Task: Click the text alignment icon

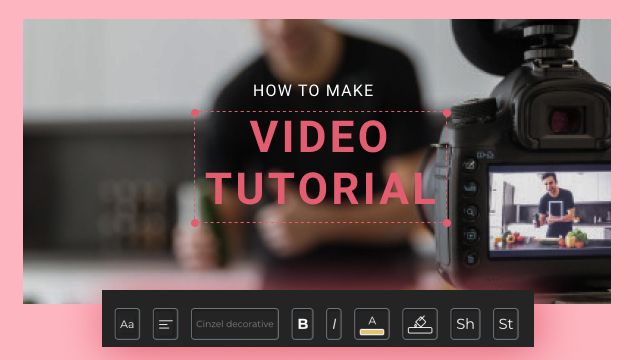Action: (165, 324)
